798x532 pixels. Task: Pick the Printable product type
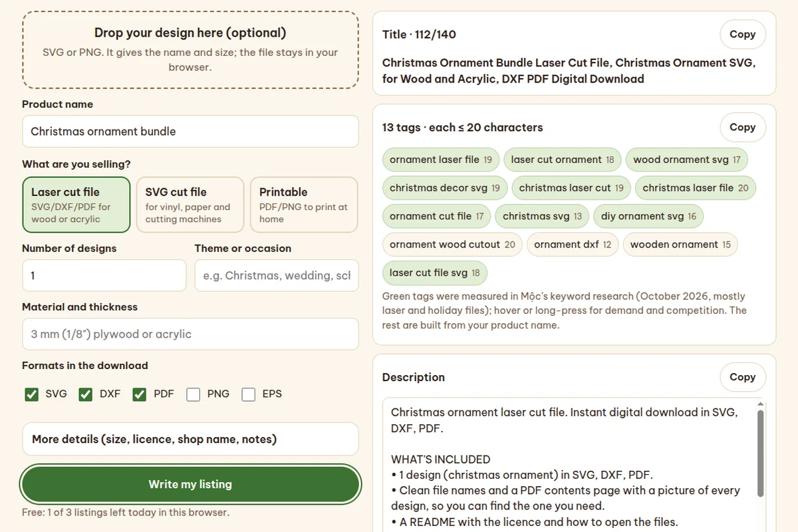(304, 205)
